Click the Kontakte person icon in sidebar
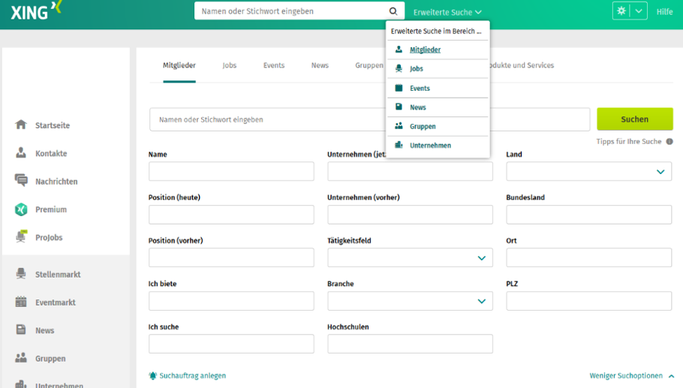683x388 pixels. (x=21, y=153)
